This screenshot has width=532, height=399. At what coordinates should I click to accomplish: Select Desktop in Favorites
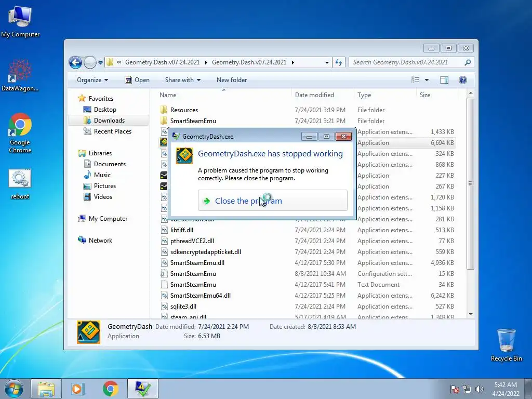(105, 110)
